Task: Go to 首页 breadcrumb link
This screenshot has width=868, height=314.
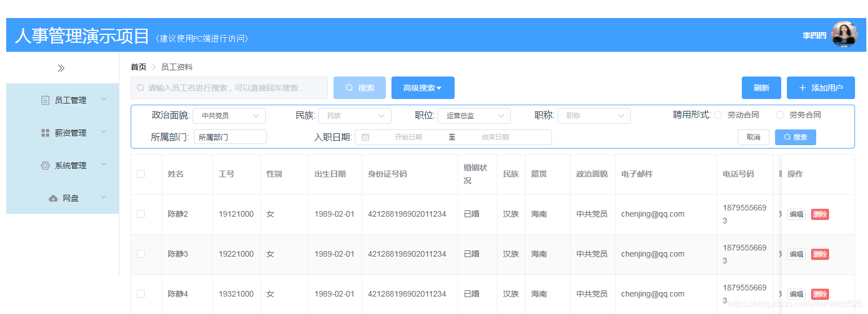Action: click(x=139, y=67)
